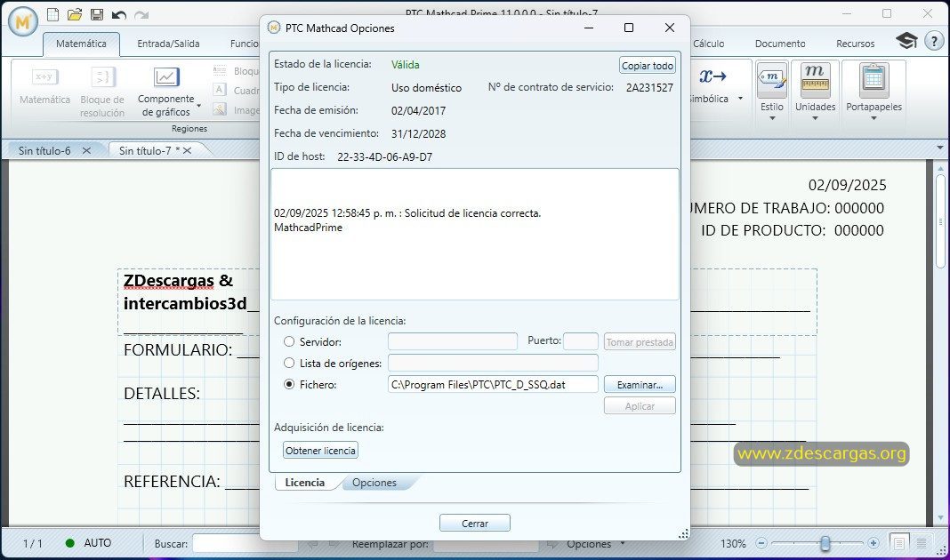Click the Aplicar button
The width and height of the screenshot is (950, 560).
640,406
